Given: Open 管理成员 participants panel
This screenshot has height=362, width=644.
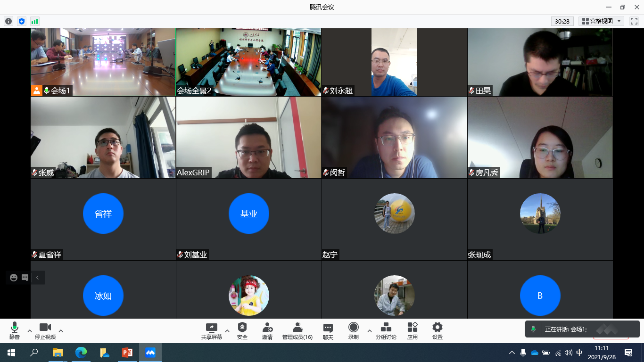Looking at the screenshot, I should 297,331.
